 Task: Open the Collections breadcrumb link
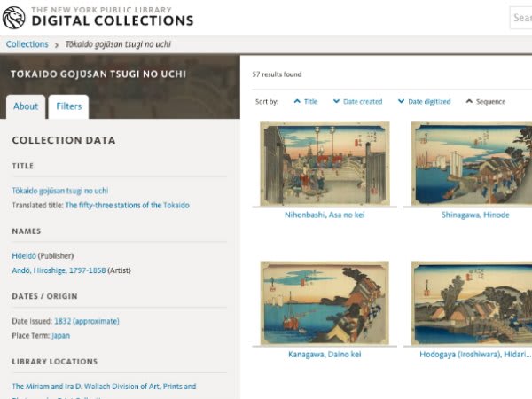click(x=27, y=44)
